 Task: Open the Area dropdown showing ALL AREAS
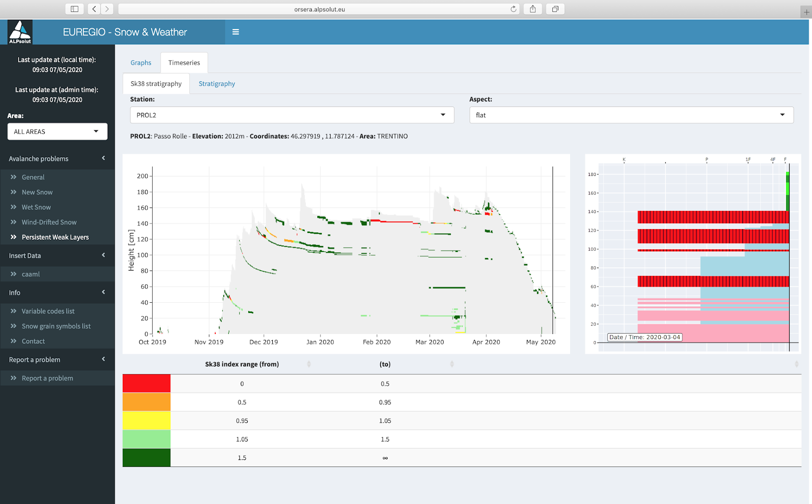click(x=58, y=131)
